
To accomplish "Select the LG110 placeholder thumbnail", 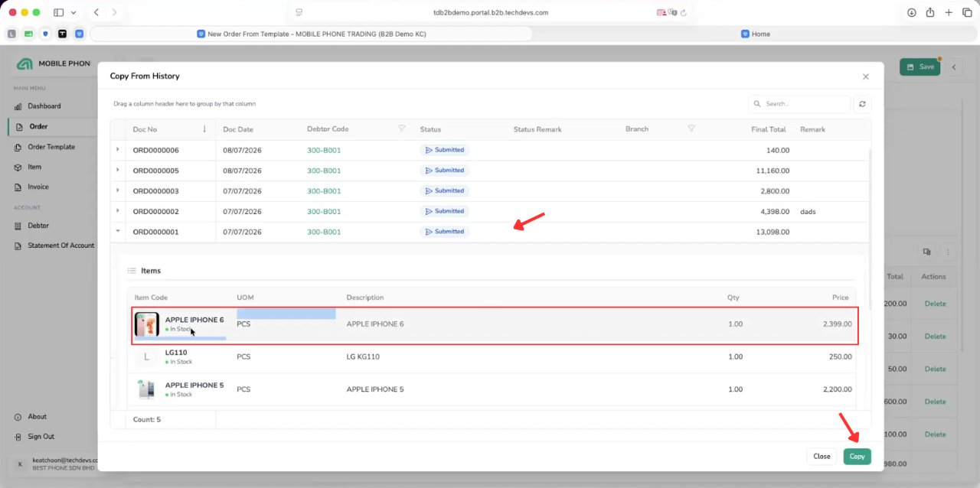I will click(147, 356).
